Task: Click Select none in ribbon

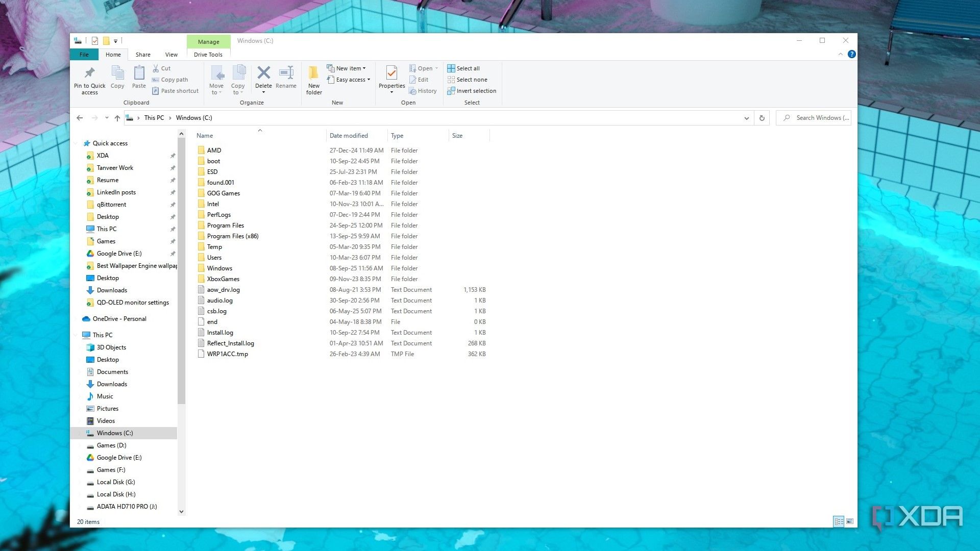Action: point(467,80)
